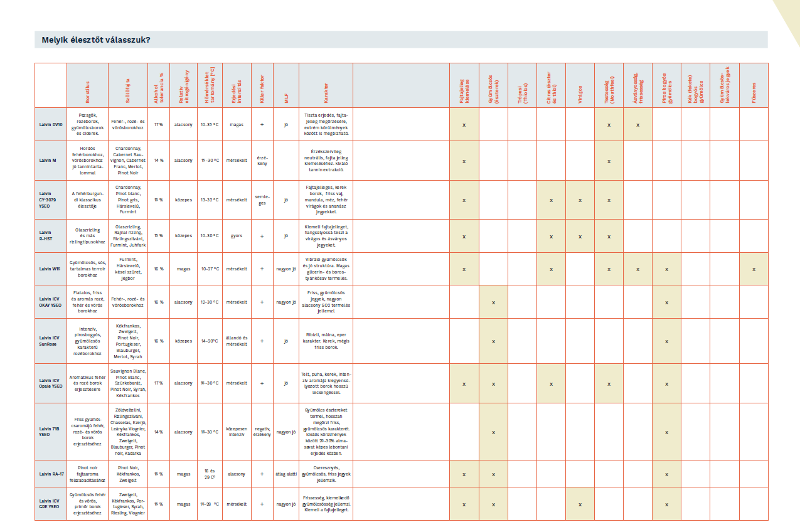
Task: Click the x under Fűszeres for Lalvin W15
Action: click(754, 269)
